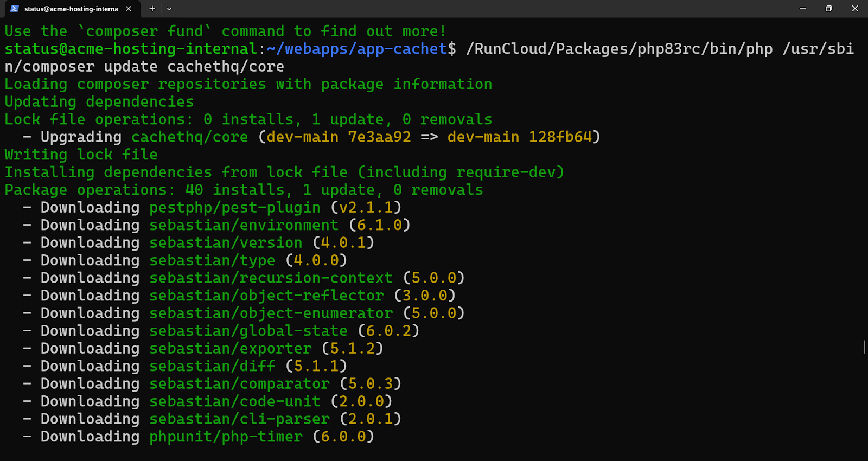This screenshot has width=868, height=461.
Task: Expand the new tab profile dropdown
Action: tap(169, 9)
